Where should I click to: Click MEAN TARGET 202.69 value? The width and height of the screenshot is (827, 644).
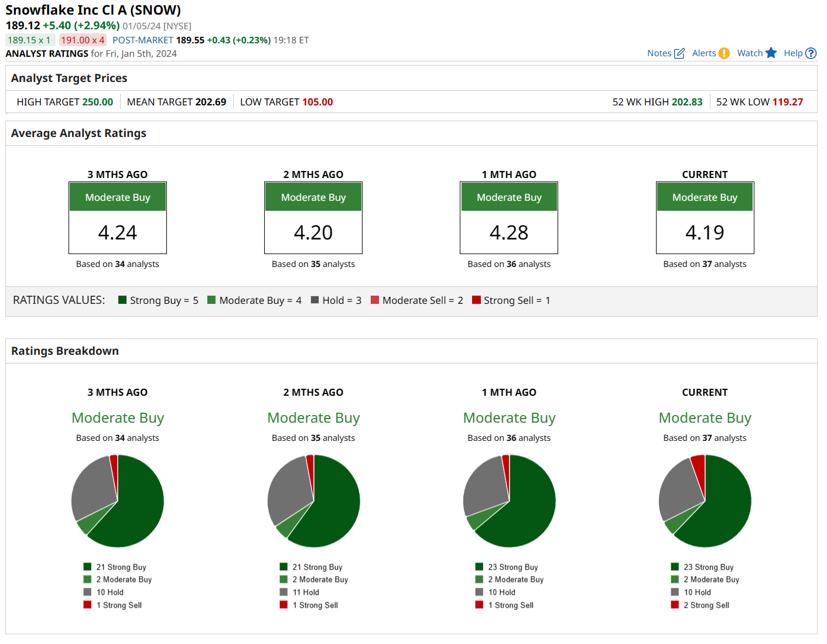pyautogui.click(x=211, y=102)
